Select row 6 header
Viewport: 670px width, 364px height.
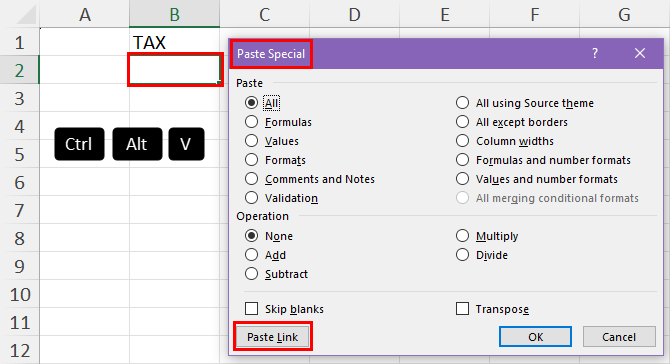(x=20, y=182)
